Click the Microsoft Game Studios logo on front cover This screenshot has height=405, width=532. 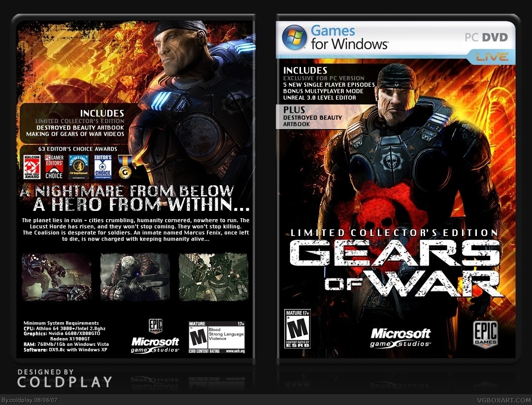tap(400, 338)
